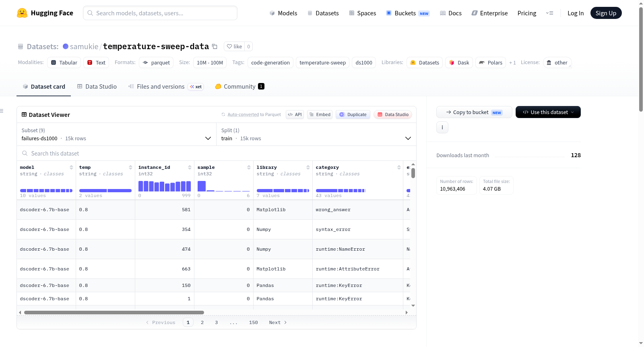Switch to the Dataset card tab
644x347 pixels.
(44, 87)
